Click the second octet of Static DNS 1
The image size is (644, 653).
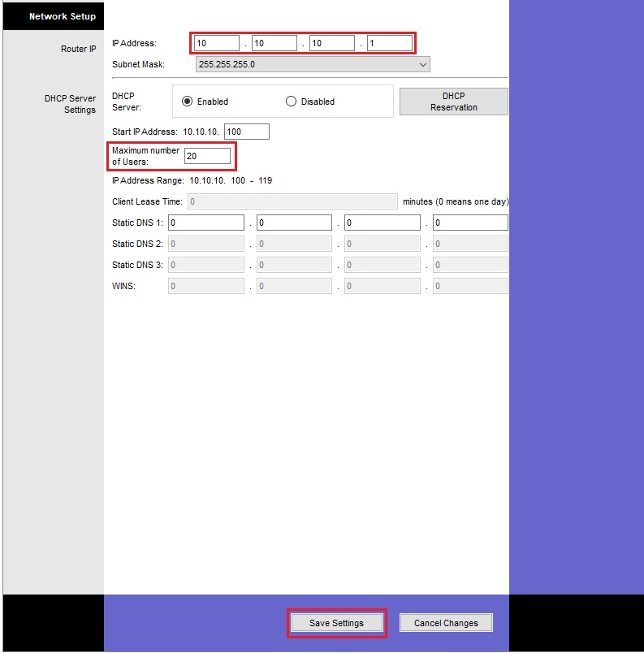(x=294, y=223)
